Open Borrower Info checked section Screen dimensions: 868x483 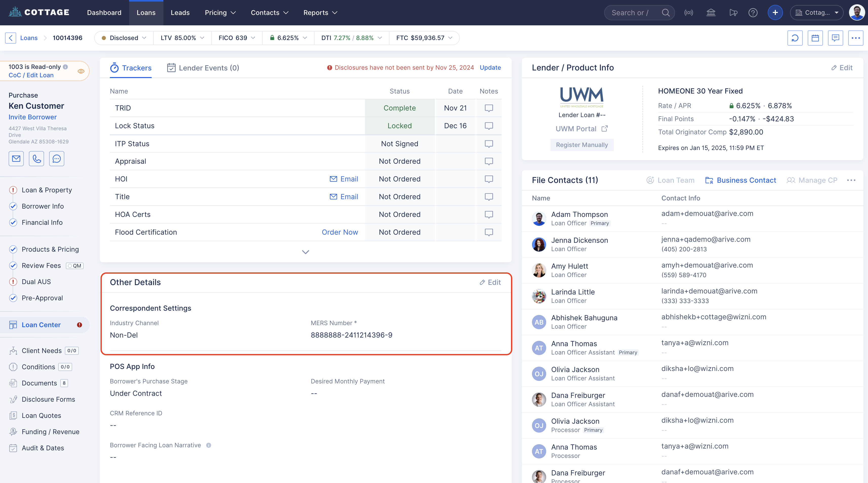pos(43,206)
